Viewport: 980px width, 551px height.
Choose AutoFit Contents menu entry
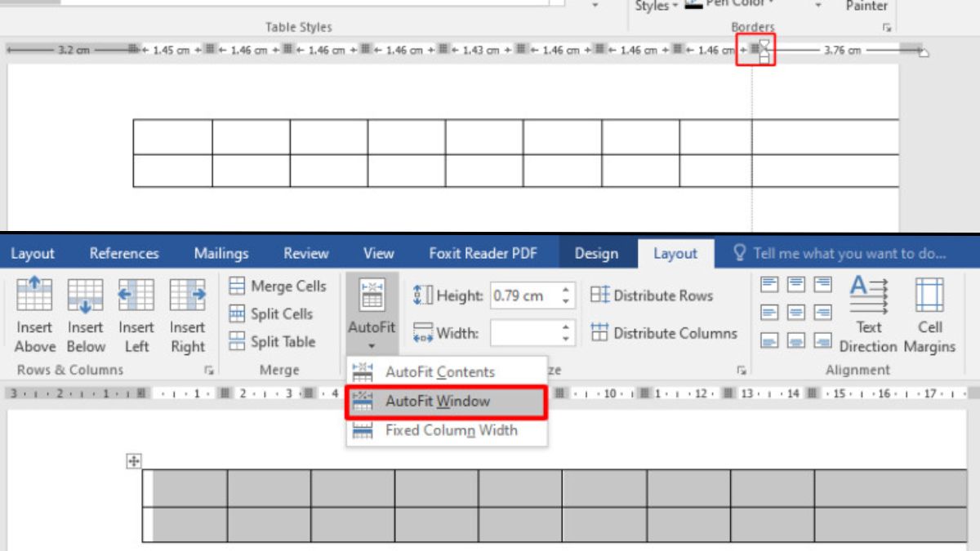point(439,372)
